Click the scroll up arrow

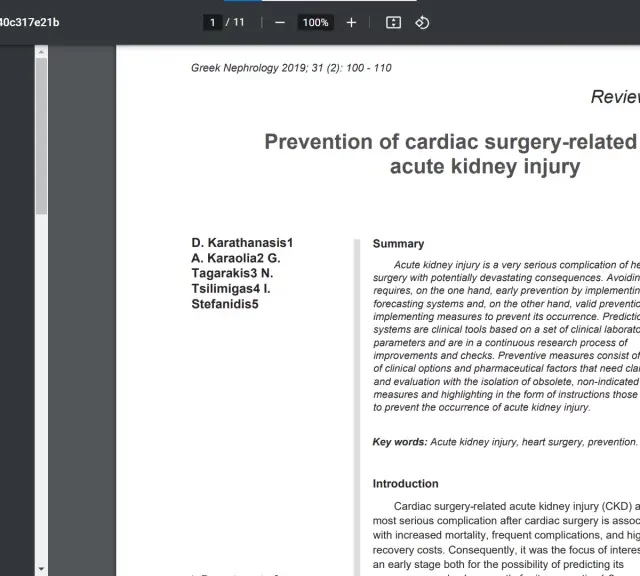coord(41,52)
